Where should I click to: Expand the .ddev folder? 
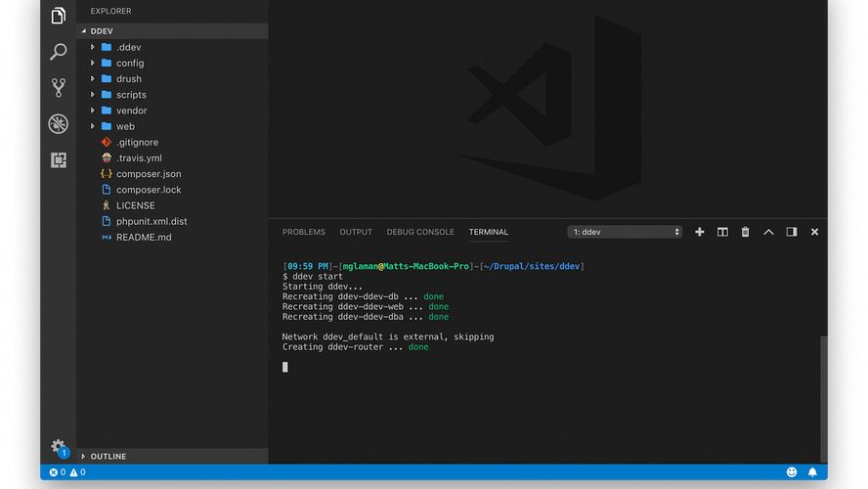(93, 47)
